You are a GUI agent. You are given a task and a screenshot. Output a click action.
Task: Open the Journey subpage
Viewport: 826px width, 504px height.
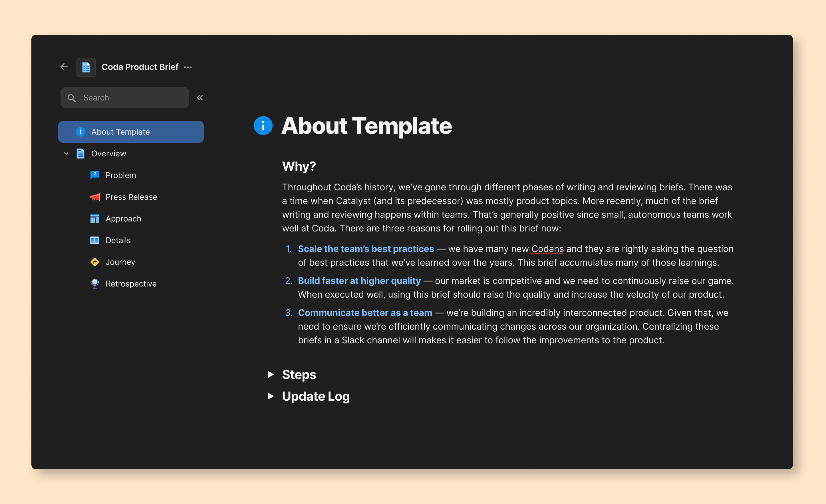[131, 262]
